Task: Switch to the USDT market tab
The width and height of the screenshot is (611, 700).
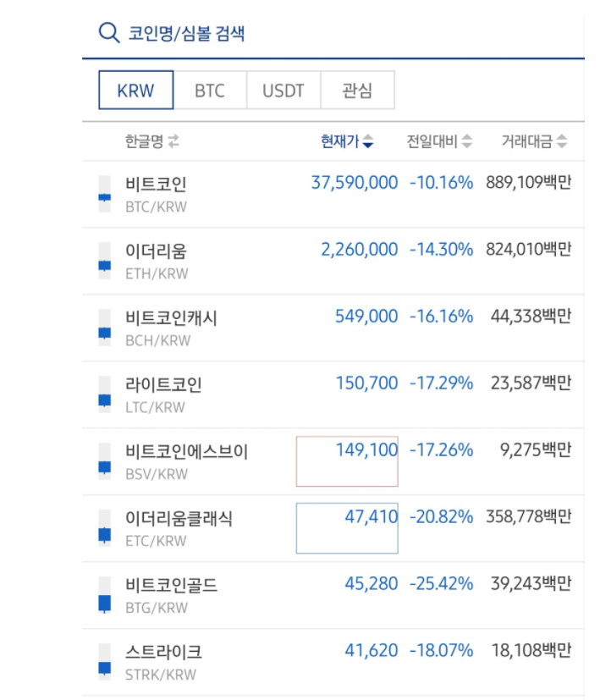Action: [x=283, y=90]
